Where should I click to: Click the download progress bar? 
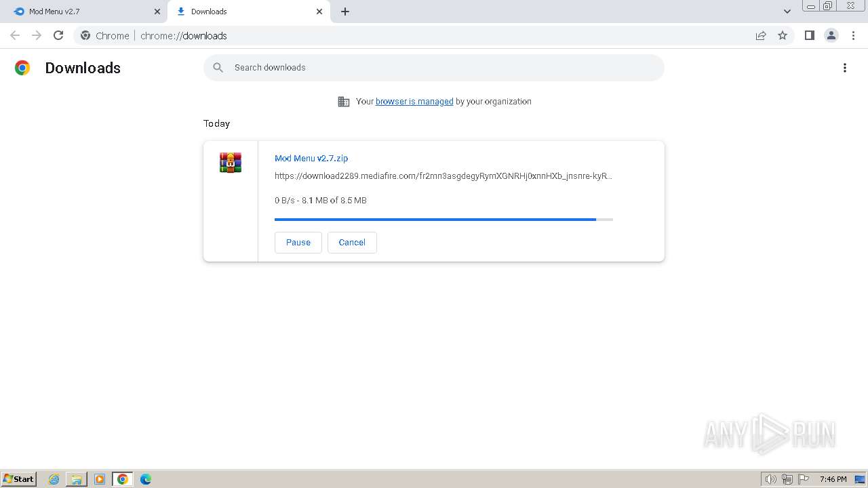(443, 220)
